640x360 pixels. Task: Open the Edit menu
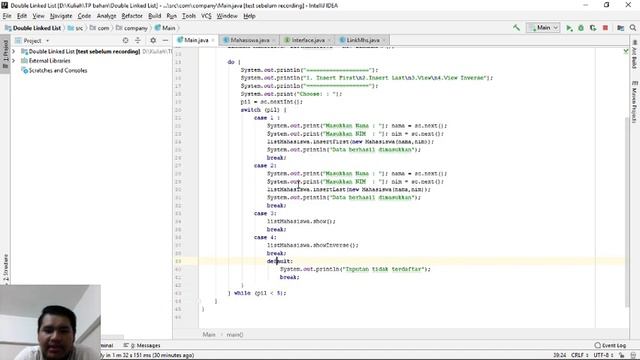click(22, 16)
